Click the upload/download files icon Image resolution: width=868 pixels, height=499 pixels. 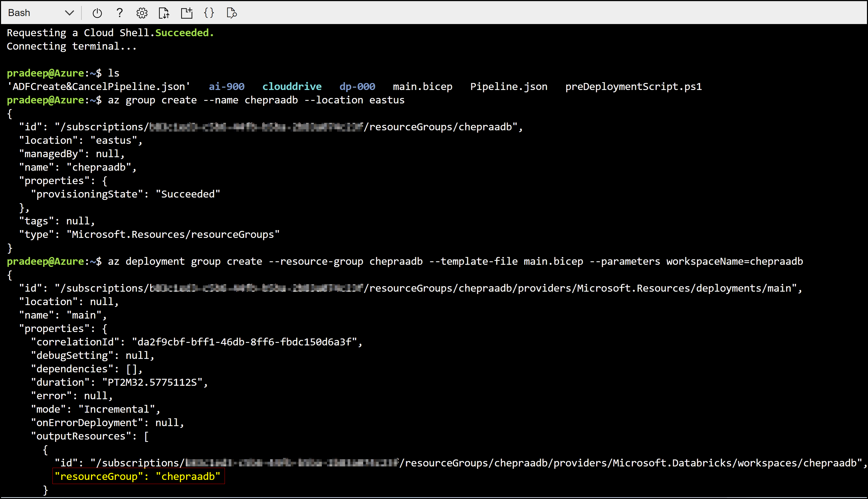[164, 13]
